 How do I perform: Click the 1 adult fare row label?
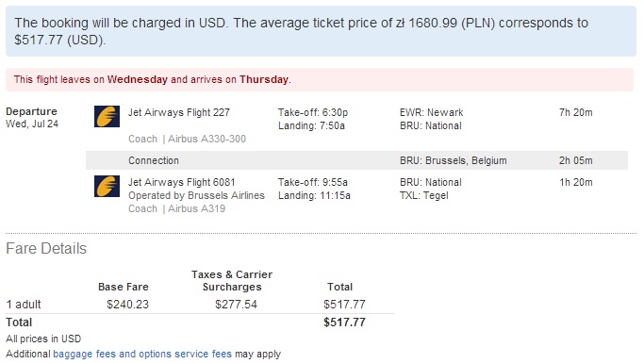pos(24,305)
